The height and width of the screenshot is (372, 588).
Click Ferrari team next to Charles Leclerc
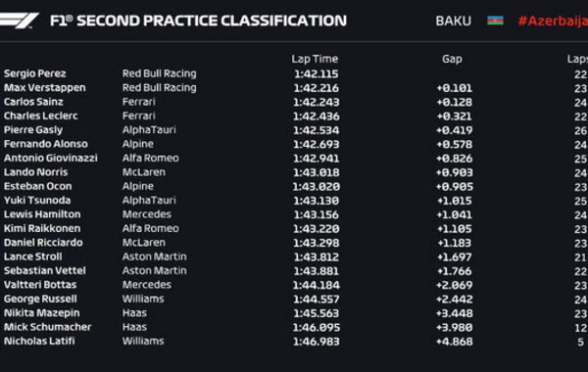click(139, 116)
